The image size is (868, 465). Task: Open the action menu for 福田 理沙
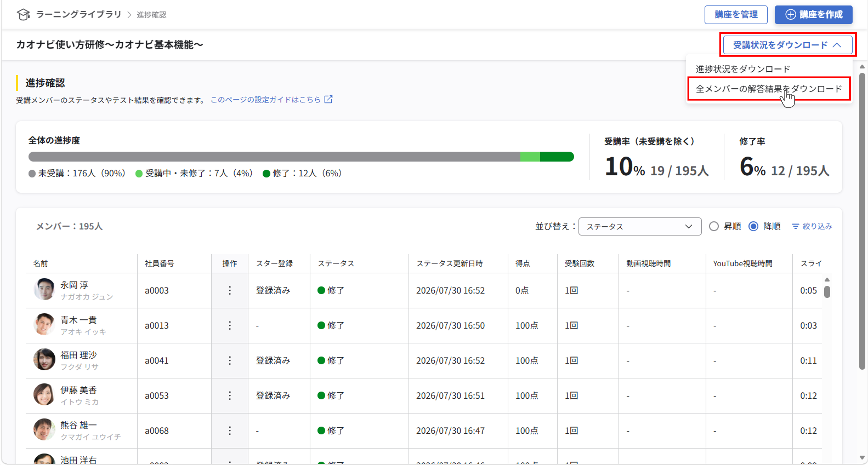230,360
